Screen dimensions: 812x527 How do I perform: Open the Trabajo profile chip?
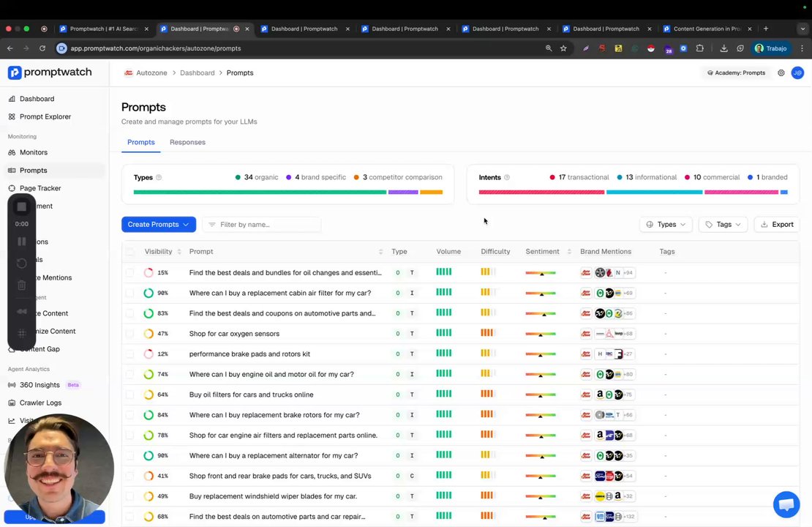tap(772, 48)
